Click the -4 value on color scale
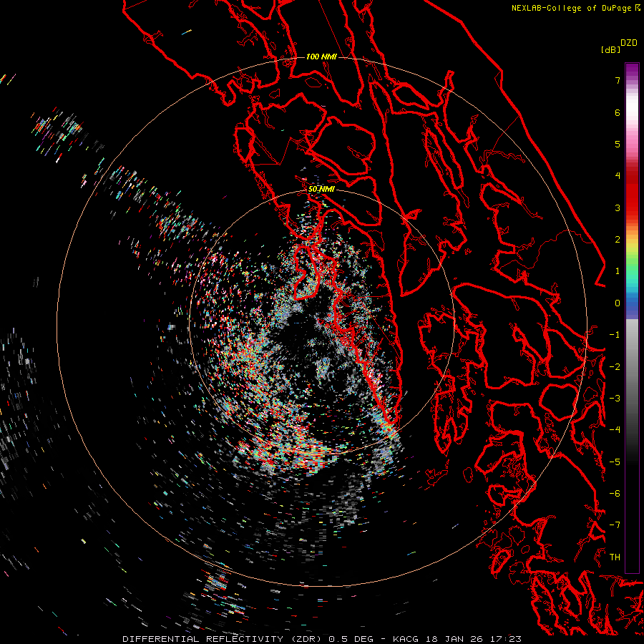Image resolution: width=644 pixels, height=644 pixels. [615, 430]
